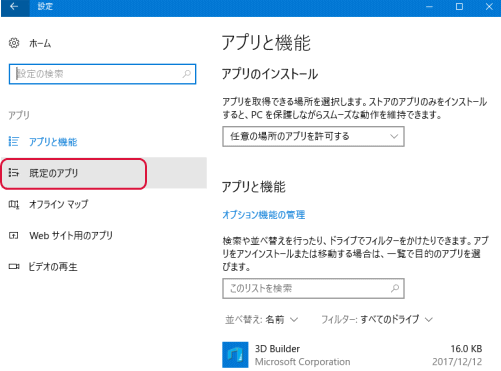Expand フィルター: すべてのドライブ dropdown
This screenshot has height=371, width=501.
tap(377, 319)
